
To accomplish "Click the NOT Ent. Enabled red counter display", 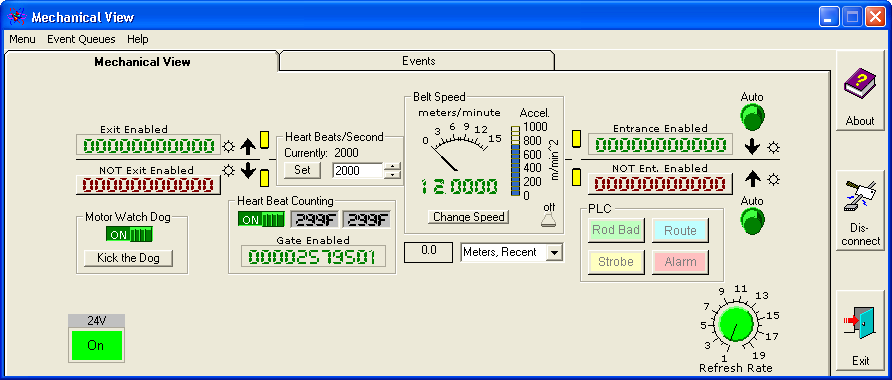I will point(660,184).
